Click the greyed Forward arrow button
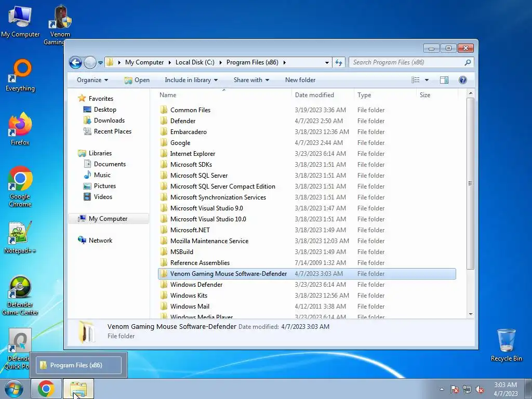532x399 pixels. pyautogui.click(x=90, y=62)
